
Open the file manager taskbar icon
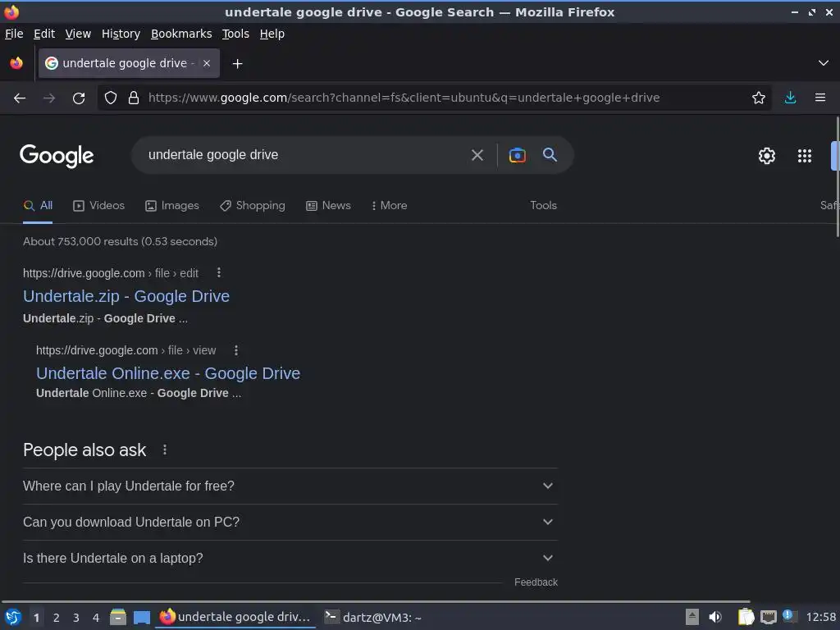click(x=118, y=618)
